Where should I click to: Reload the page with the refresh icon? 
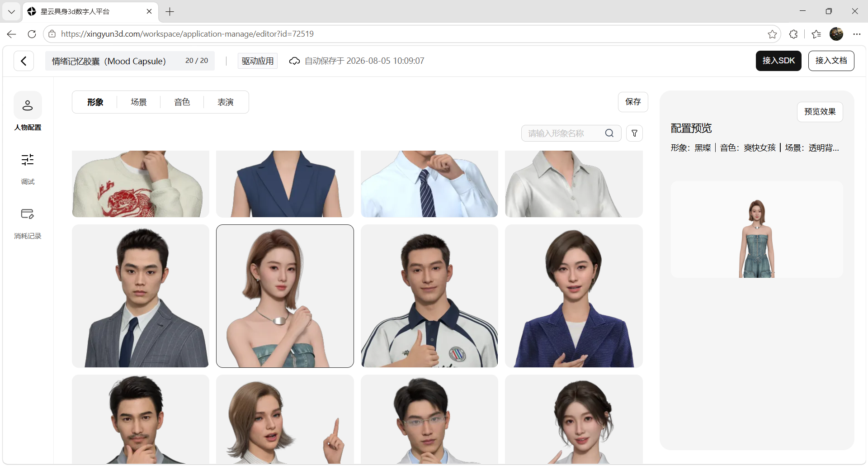32,34
